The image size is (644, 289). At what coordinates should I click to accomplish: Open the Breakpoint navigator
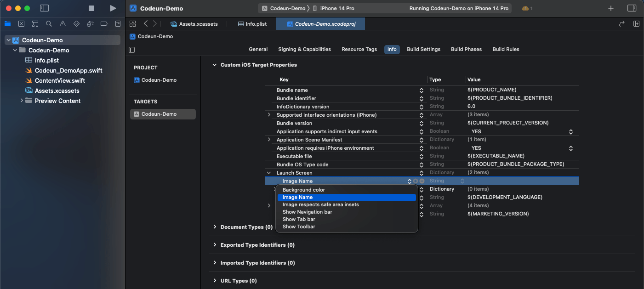click(104, 24)
